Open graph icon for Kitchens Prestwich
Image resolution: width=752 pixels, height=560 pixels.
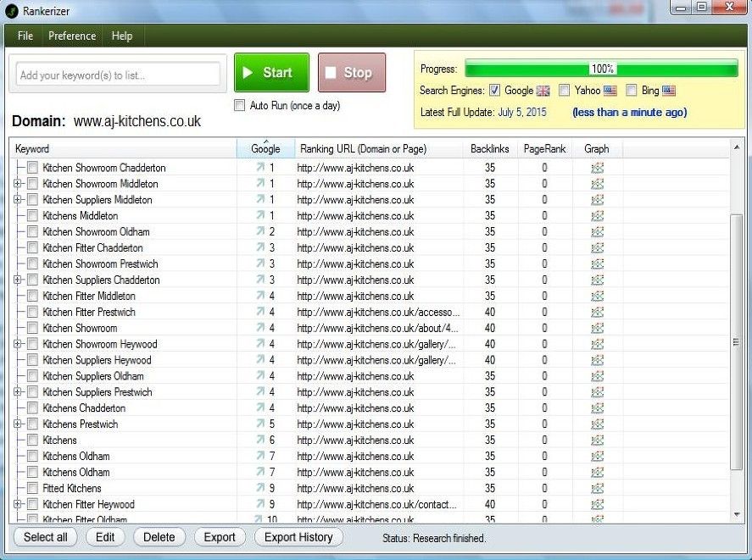597,424
